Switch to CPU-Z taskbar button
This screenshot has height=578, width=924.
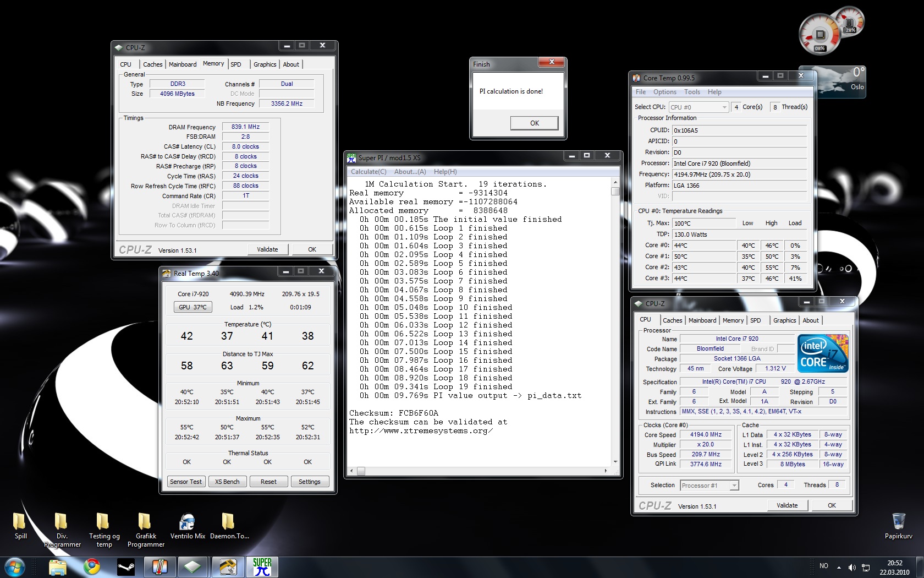tap(194, 567)
